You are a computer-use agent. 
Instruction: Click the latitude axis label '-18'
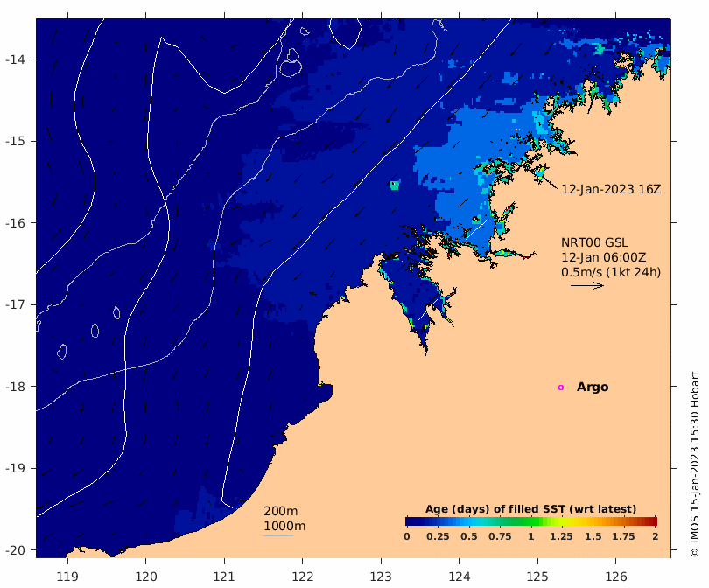click(15, 387)
